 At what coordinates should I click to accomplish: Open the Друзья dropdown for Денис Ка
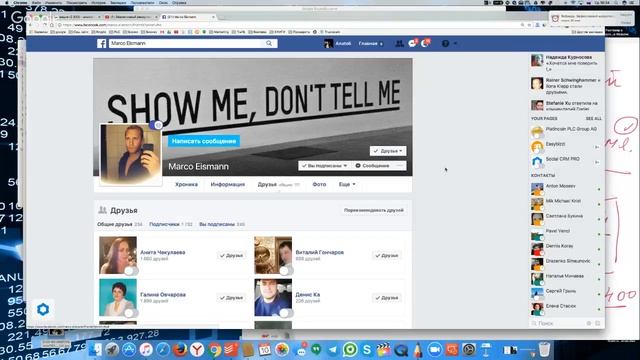387,298
